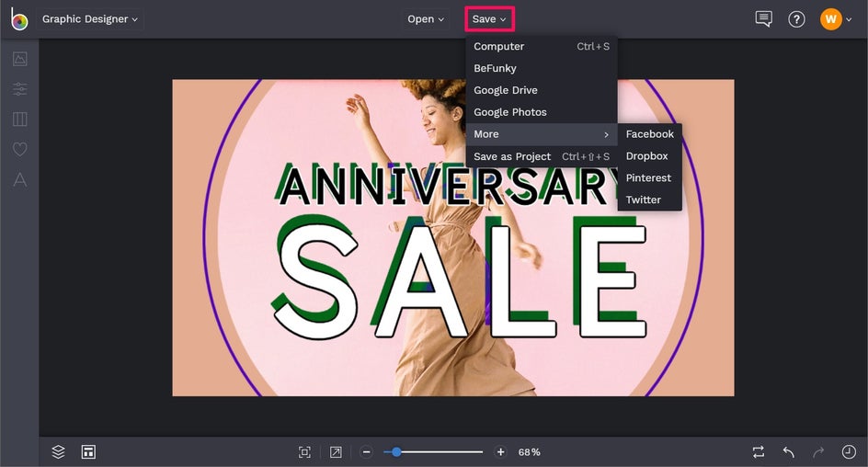Viewport: 868px width, 467px height.
Task: Share to Facebook from submenu
Action: pos(650,134)
